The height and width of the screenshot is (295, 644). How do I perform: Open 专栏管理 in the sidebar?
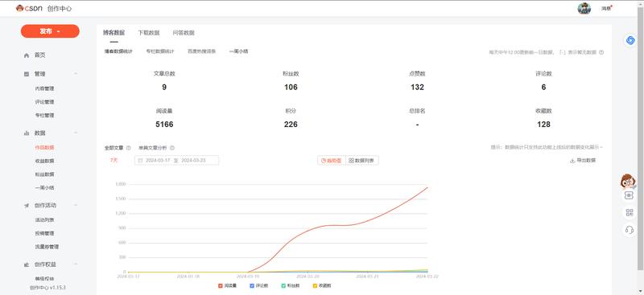click(x=44, y=115)
